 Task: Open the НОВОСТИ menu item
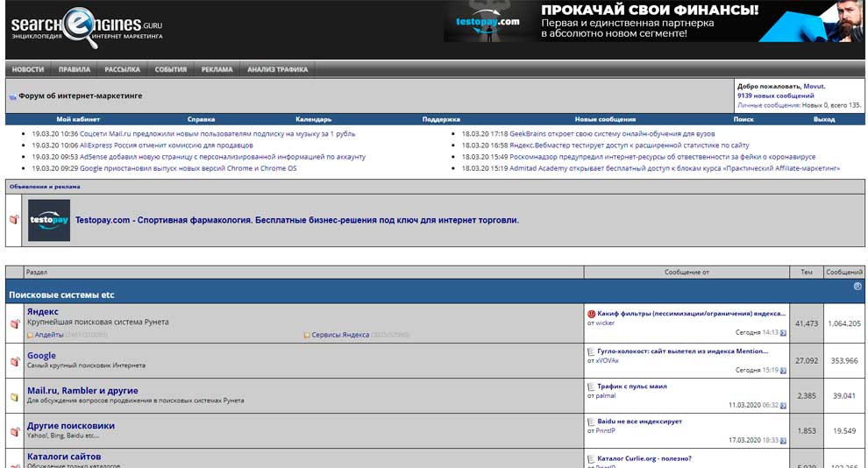pyautogui.click(x=28, y=69)
